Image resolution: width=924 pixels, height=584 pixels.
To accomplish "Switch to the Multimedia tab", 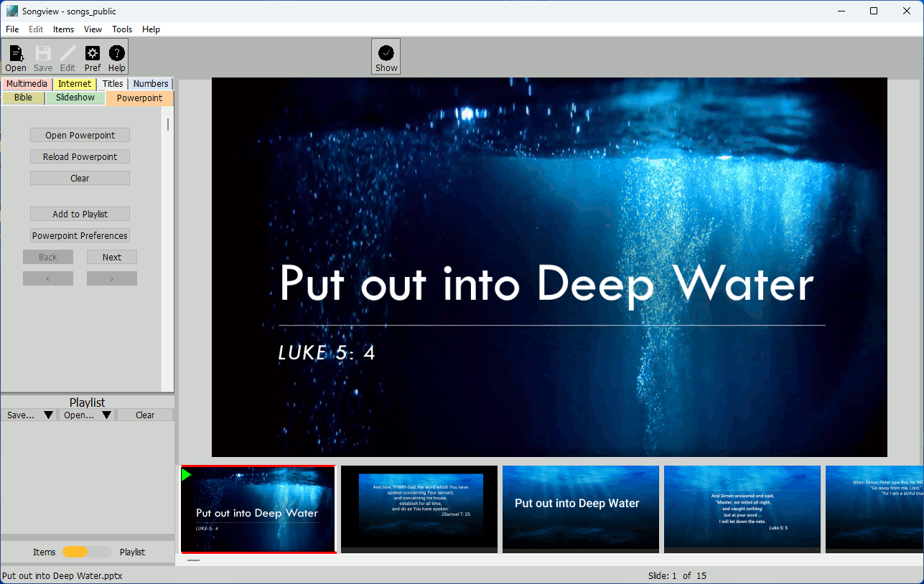I will click(x=27, y=84).
